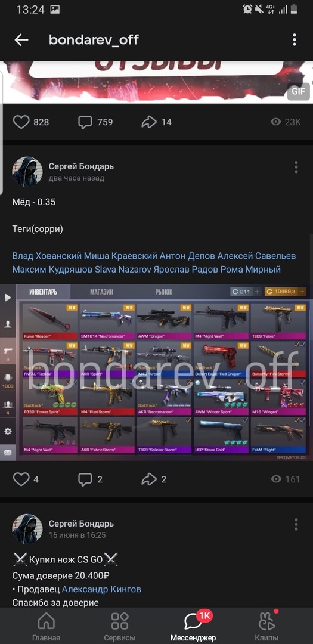Open Сергей Бондарь profile avatar
This screenshot has width=313, height=644.
coord(27,172)
